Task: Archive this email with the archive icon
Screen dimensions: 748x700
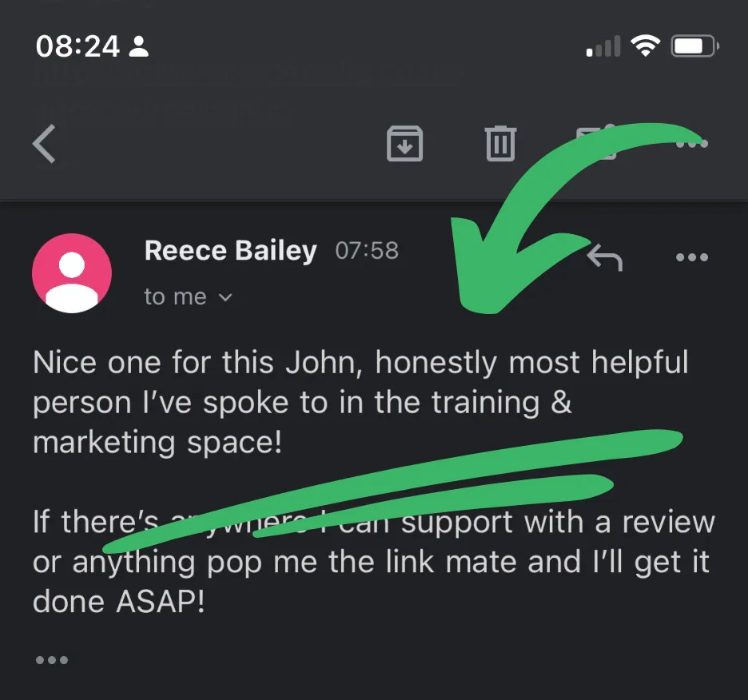Action: pos(404,144)
